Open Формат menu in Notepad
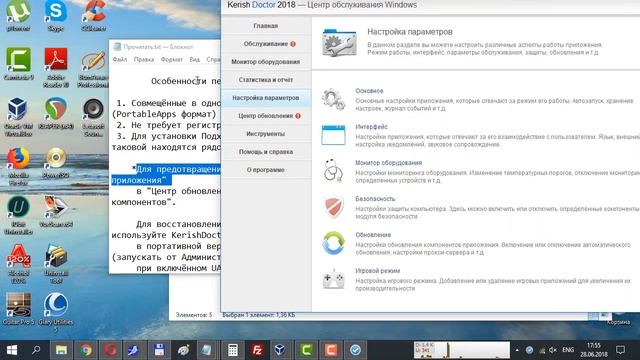 171,59
